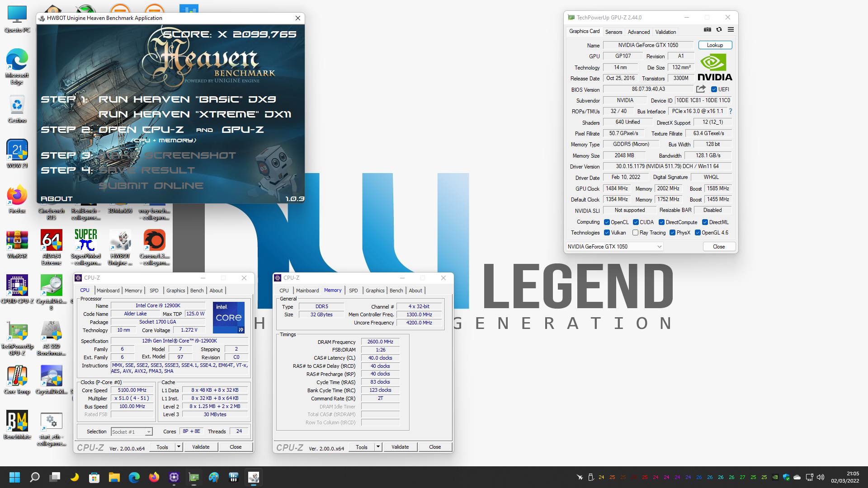The width and height of the screenshot is (868, 488).
Task: Enable the Ray Tracing checkbox
Action: 635,233
